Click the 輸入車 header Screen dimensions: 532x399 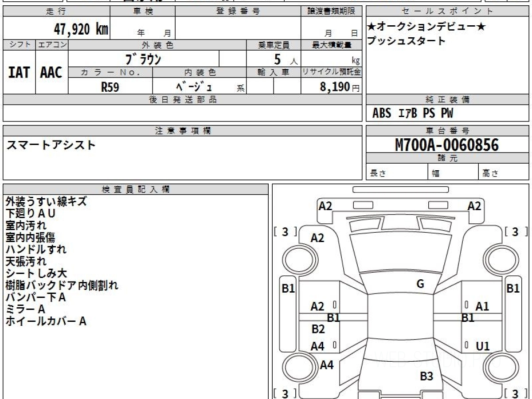(274, 72)
